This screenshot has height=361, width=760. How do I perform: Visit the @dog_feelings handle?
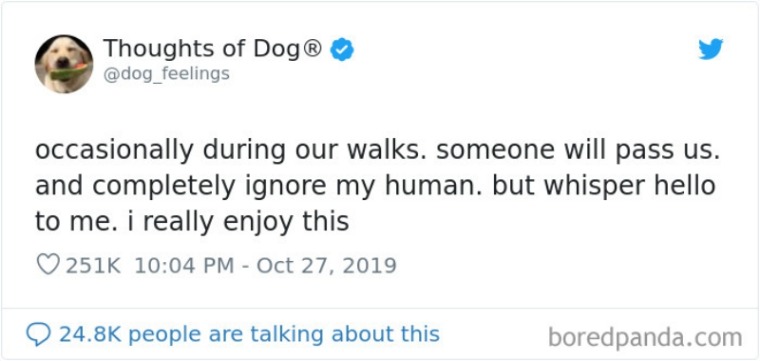(167, 74)
